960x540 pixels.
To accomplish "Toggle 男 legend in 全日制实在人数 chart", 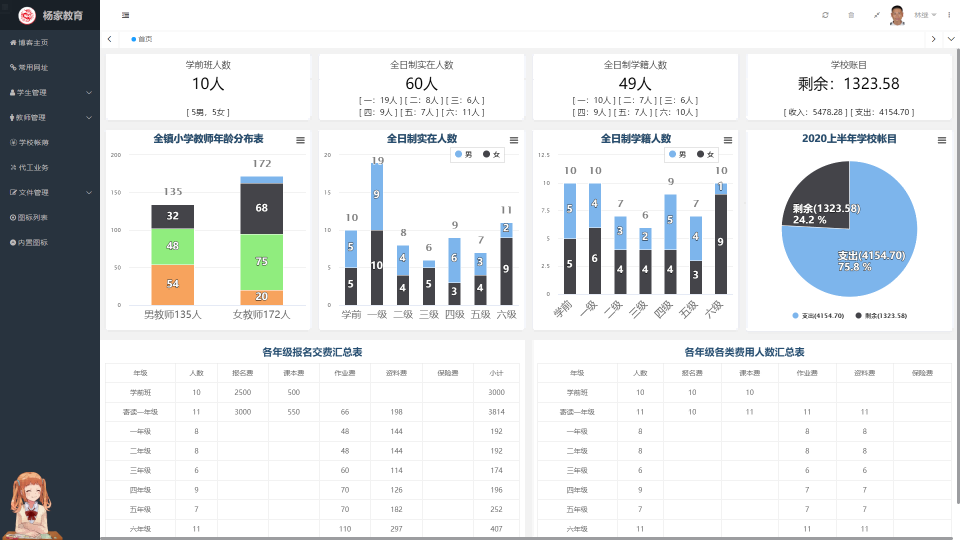I will click(x=463, y=154).
